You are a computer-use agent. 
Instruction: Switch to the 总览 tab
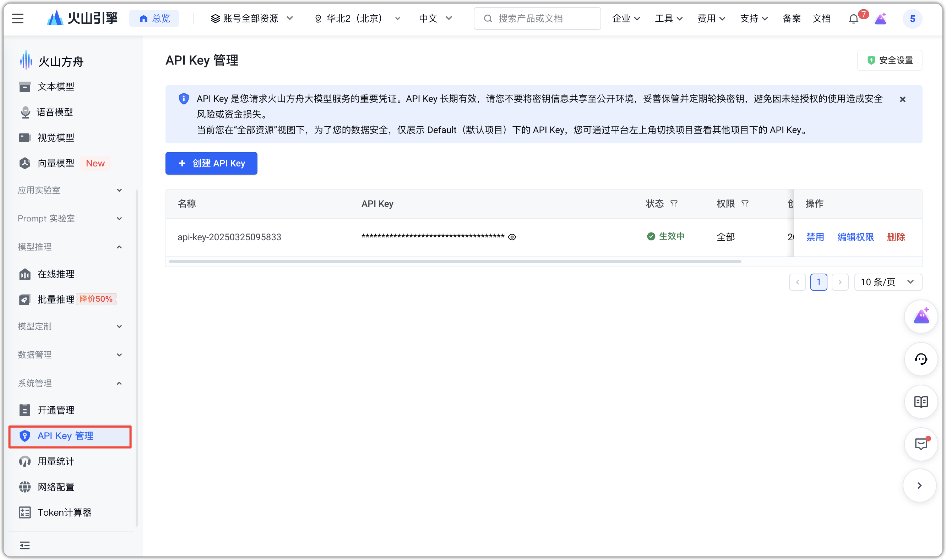coord(154,18)
